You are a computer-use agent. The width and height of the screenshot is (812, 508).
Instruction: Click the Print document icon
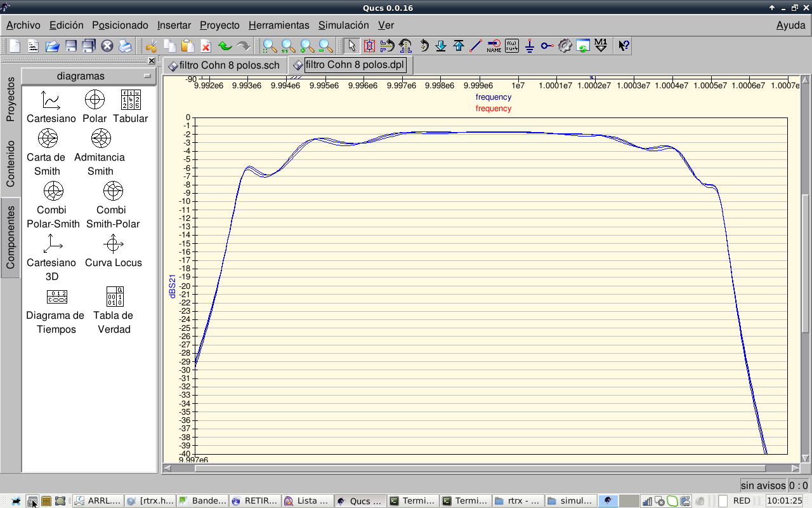(x=125, y=46)
